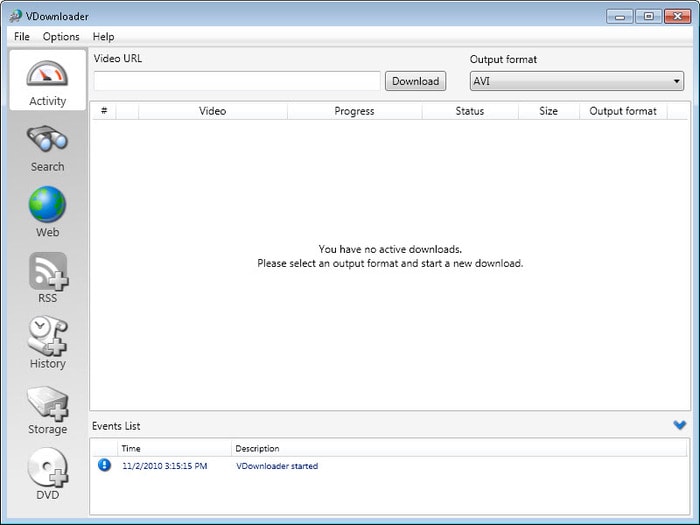Open the Options menu
Image resolution: width=700 pixels, height=525 pixels.
click(61, 37)
